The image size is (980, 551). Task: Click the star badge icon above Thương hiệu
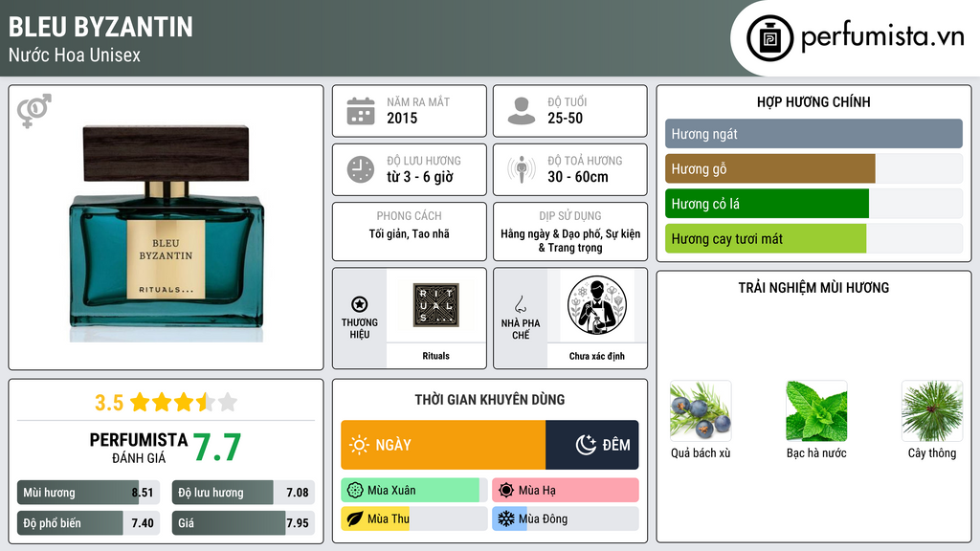click(x=360, y=304)
